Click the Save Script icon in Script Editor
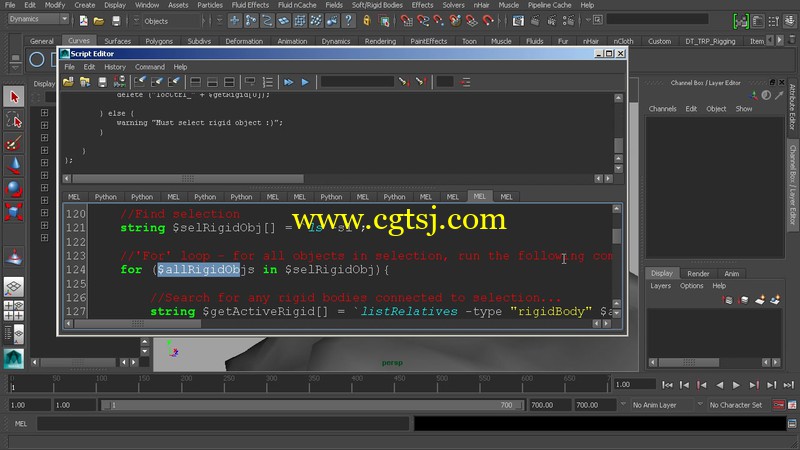The width and height of the screenshot is (800, 450). (102, 82)
